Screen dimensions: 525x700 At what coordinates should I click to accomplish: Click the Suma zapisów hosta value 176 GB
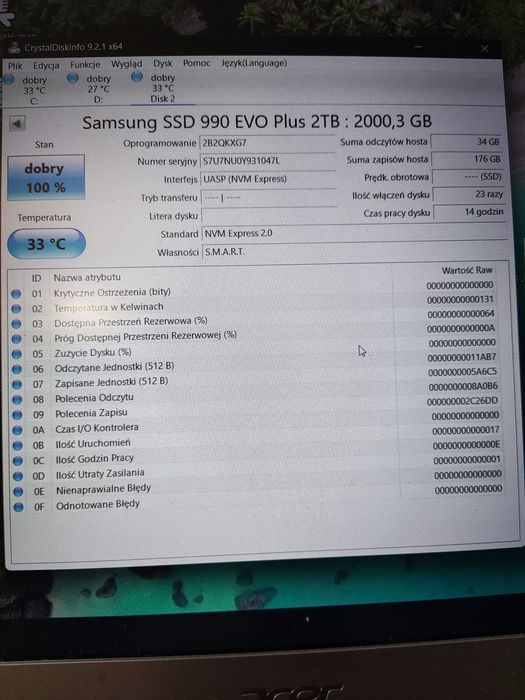467,159
